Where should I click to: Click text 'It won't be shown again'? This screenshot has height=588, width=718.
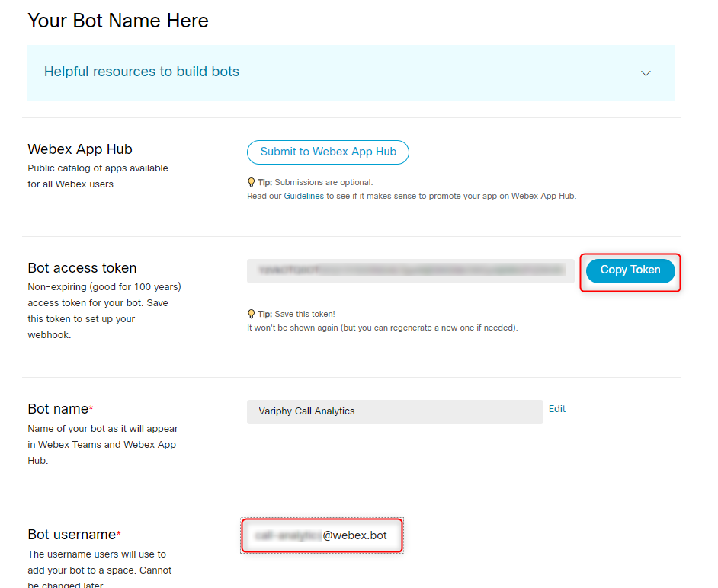pyautogui.click(x=292, y=328)
